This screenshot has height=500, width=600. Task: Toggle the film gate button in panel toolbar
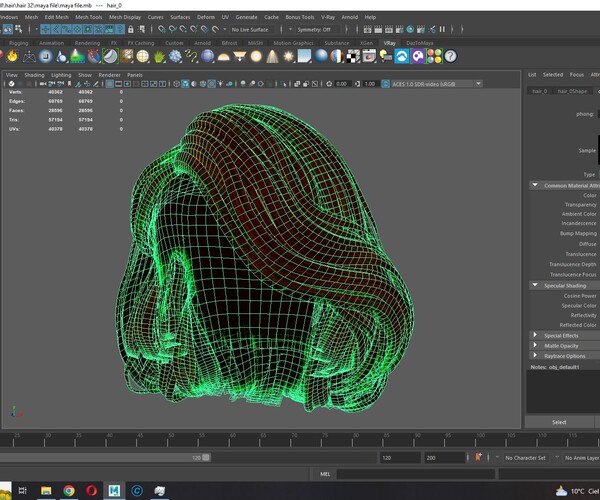pos(119,84)
